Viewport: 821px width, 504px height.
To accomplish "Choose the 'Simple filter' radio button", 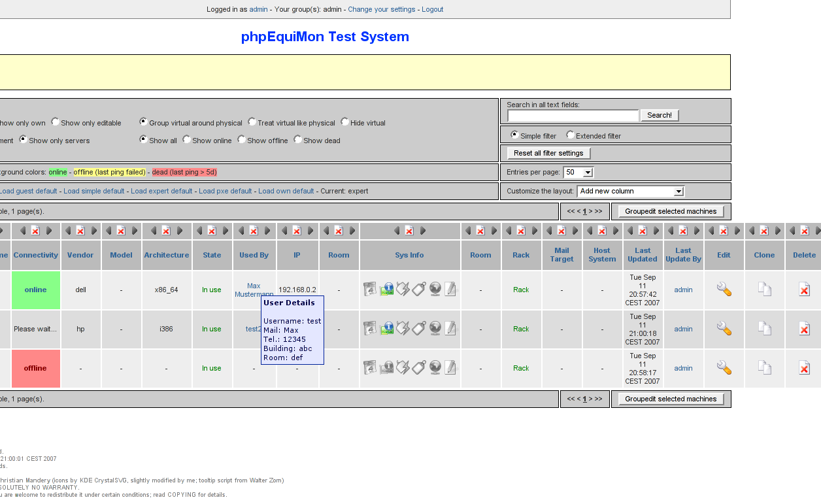I will tap(514, 135).
